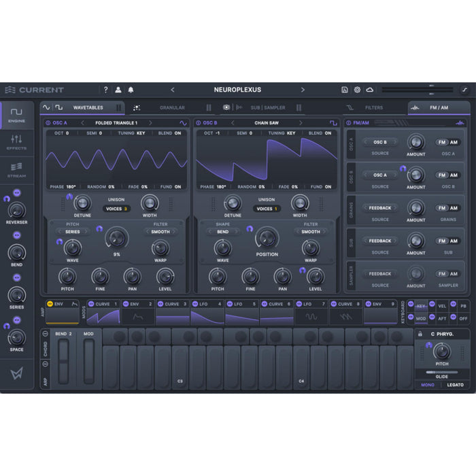Image resolution: width=476 pixels, height=476 pixels.
Task: Open the settings gear icon
Action: coord(357,90)
